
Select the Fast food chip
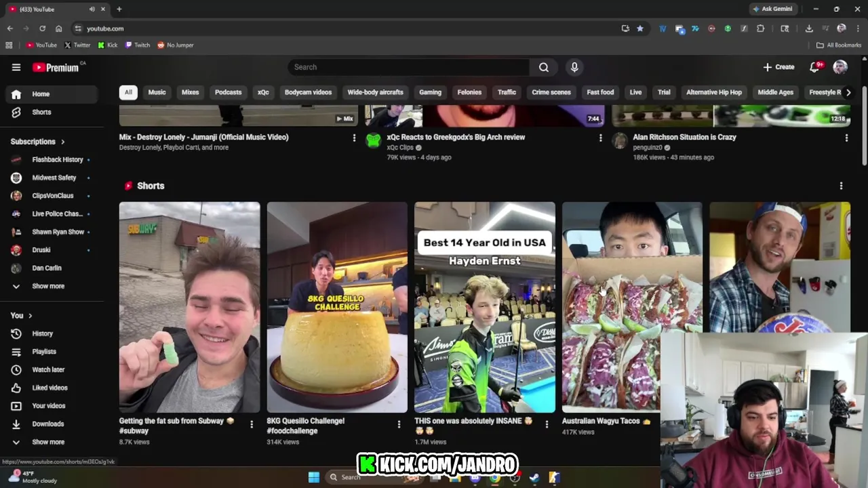tap(600, 92)
